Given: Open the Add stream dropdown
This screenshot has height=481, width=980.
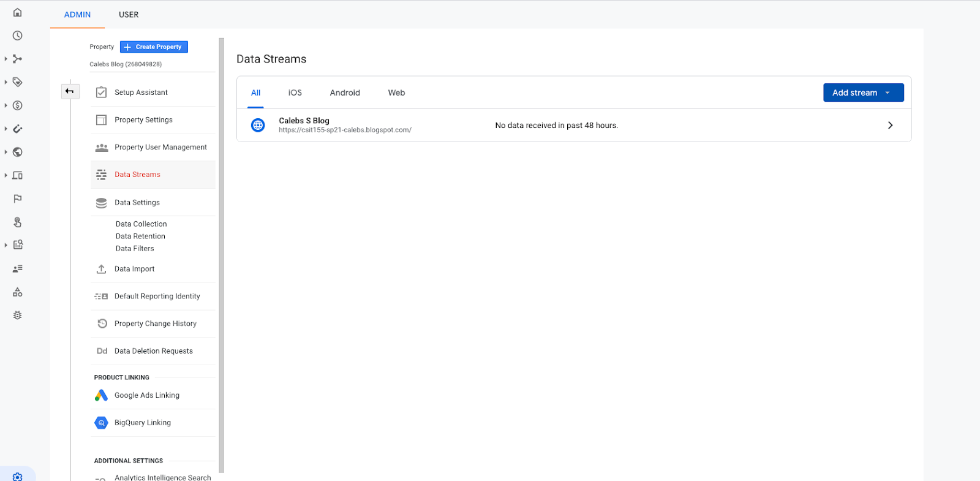Looking at the screenshot, I should pos(864,93).
